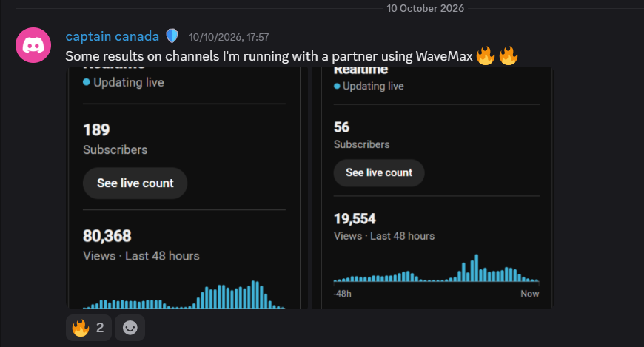The image size is (644, 347).
Task: Click See live count under 189 Subscribers
Action: click(x=135, y=183)
